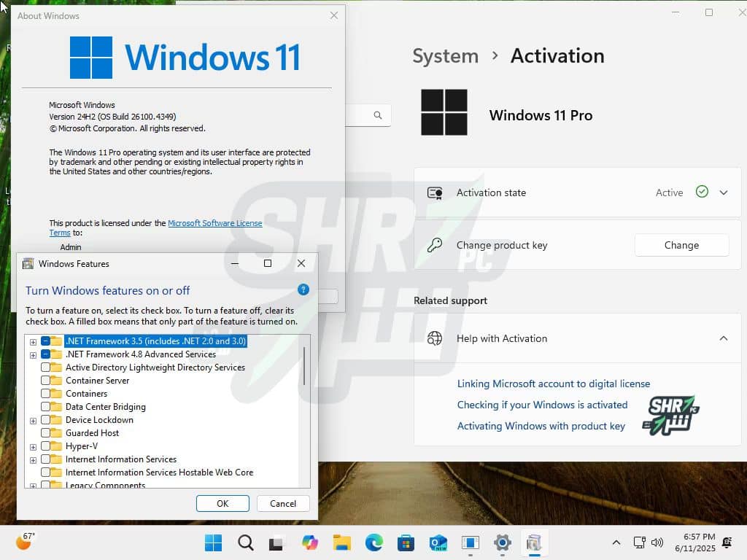
Task: Open network status in the system tray
Action: coord(639,542)
